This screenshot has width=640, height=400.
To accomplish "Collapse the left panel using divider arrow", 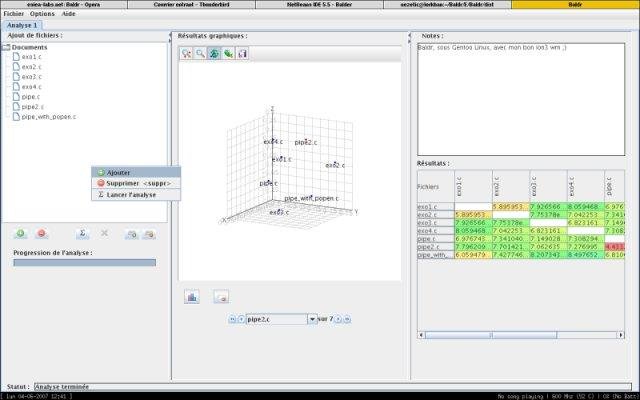I will pyautogui.click(x=170, y=36).
